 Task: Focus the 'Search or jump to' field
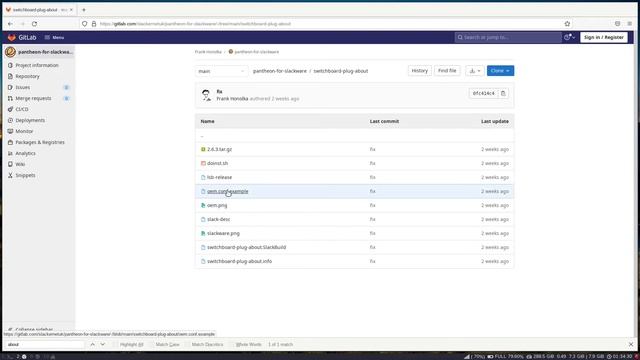tap(508, 37)
